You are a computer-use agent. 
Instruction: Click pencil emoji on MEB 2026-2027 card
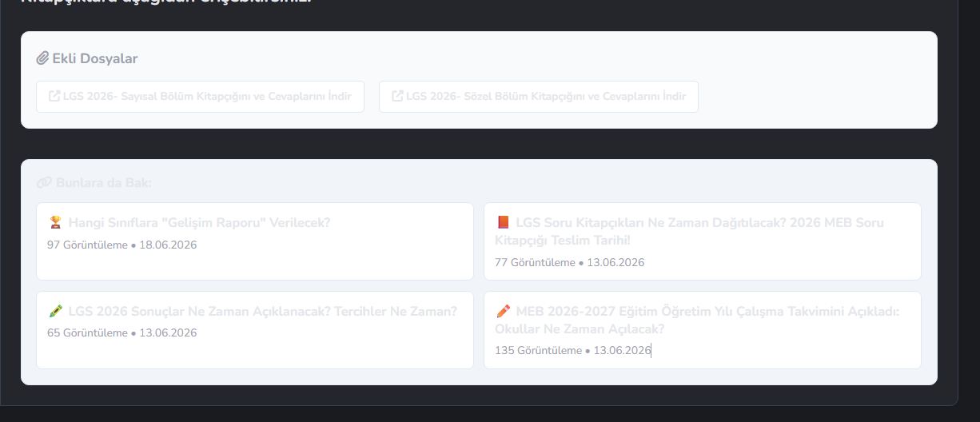tap(503, 311)
